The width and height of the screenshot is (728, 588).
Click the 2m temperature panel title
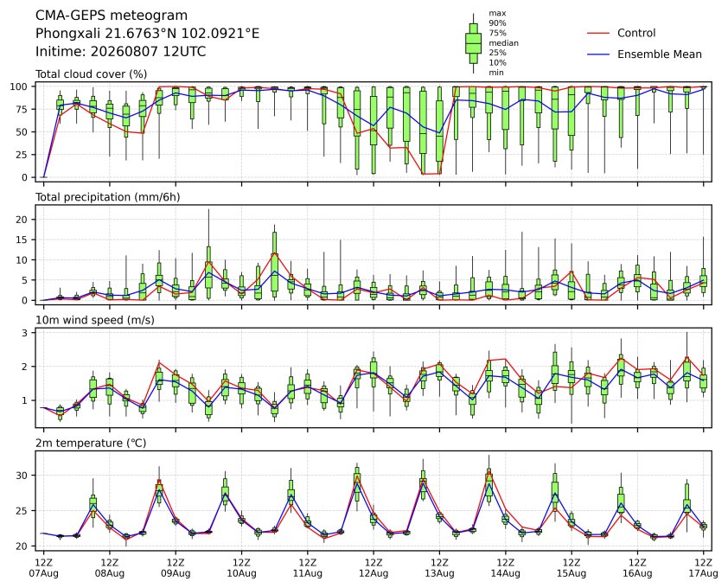coord(91,443)
